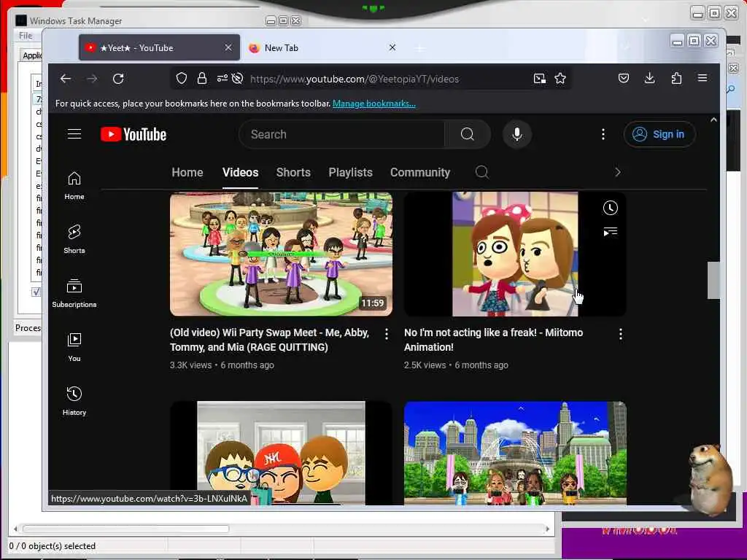
Task: Open the Pocket save icon
Action: [x=624, y=78]
